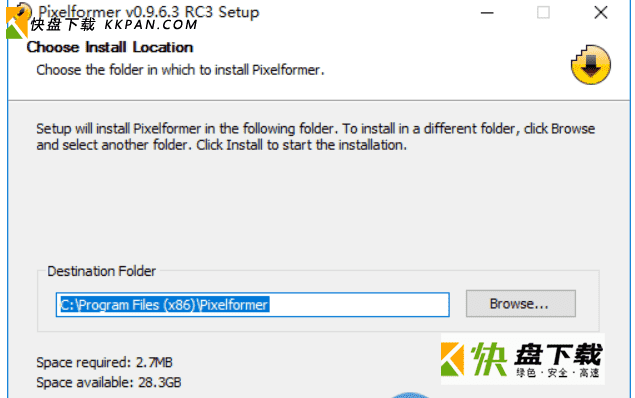Click the Destination Folder group label
The image size is (635, 398).
point(102,271)
